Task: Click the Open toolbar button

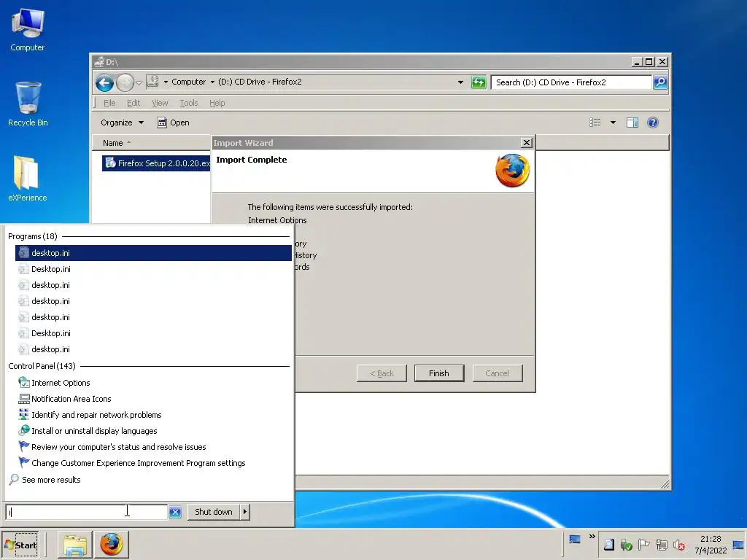Action: tap(174, 122)
